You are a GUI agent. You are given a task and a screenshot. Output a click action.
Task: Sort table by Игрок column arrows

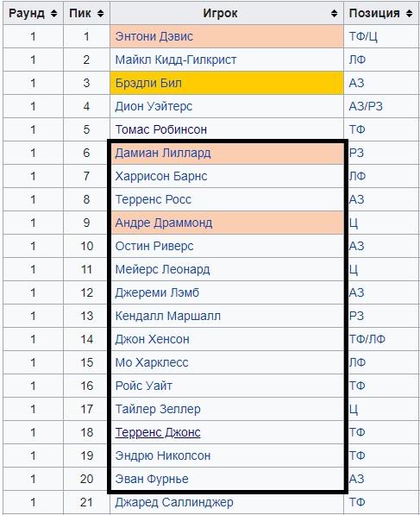(335, 14)
